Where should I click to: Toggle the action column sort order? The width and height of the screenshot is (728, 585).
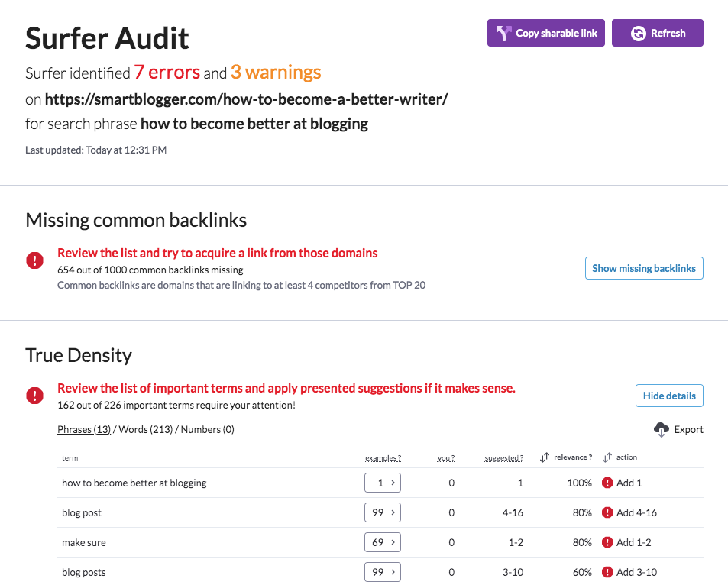(606, 457)
